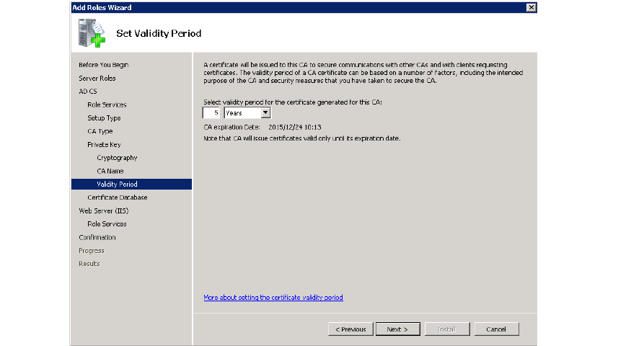Select the Certificate Database step

[x=117, y=197]
